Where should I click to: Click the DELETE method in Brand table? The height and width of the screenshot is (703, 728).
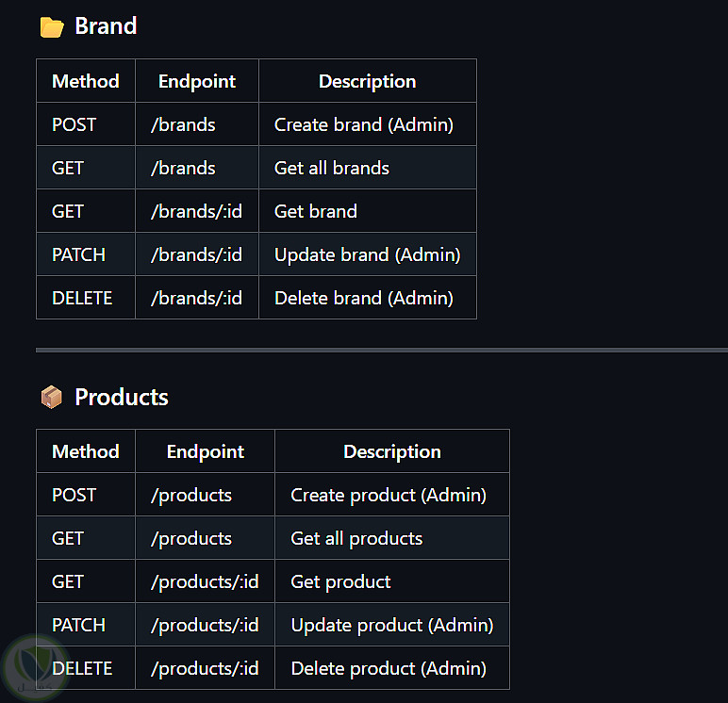(x=82, y=298)
